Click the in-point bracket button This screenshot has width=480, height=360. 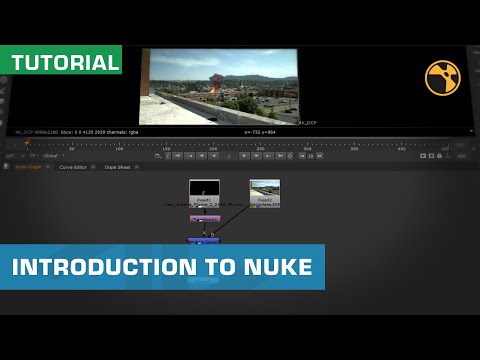coord(168,156)
